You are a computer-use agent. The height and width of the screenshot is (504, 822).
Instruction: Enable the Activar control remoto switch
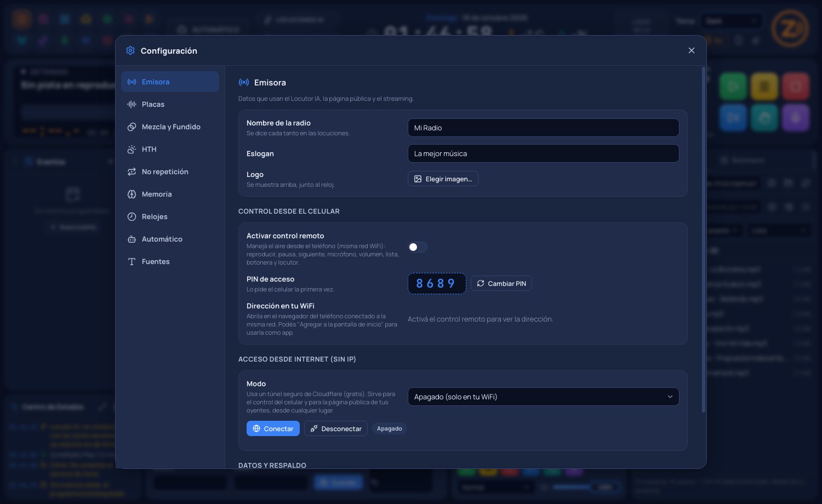pos(418,247)
